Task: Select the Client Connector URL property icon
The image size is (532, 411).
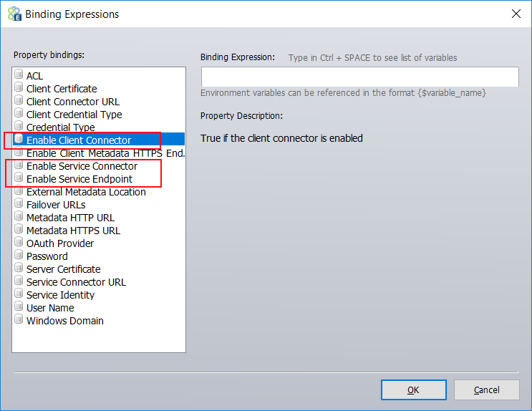Action: coord(19,100)
